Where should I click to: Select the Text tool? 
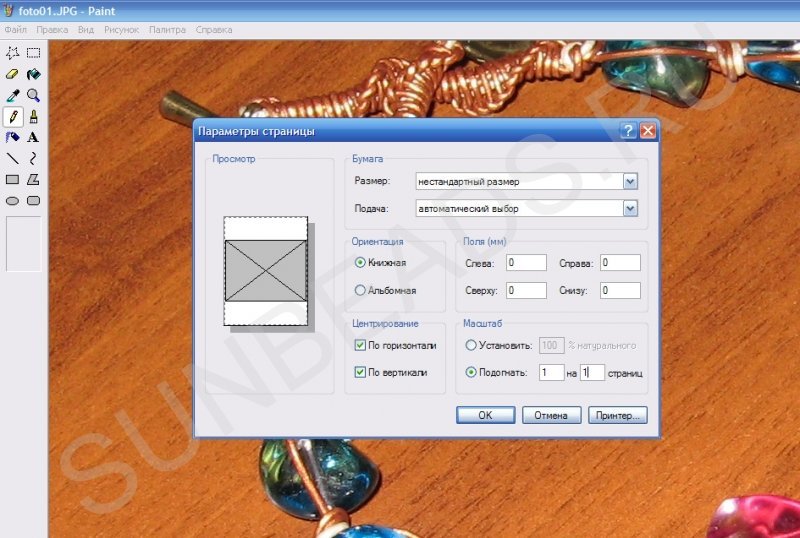coord(34,137)
